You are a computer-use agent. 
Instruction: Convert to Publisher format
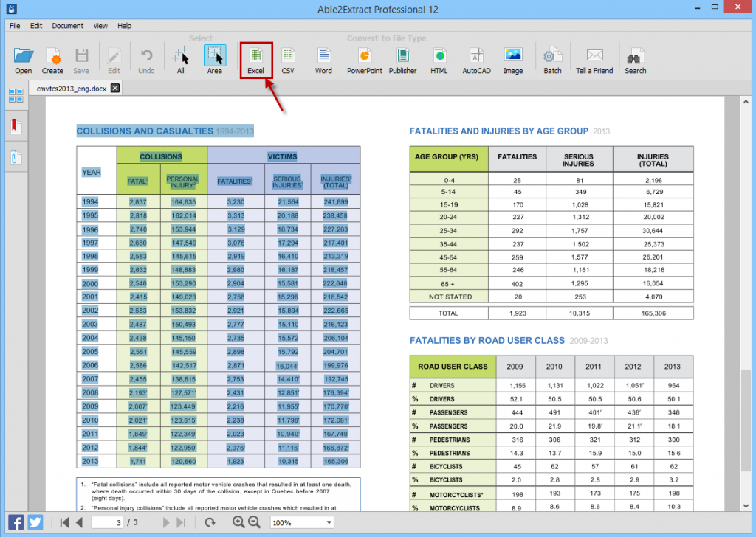[x=402, y=60]
